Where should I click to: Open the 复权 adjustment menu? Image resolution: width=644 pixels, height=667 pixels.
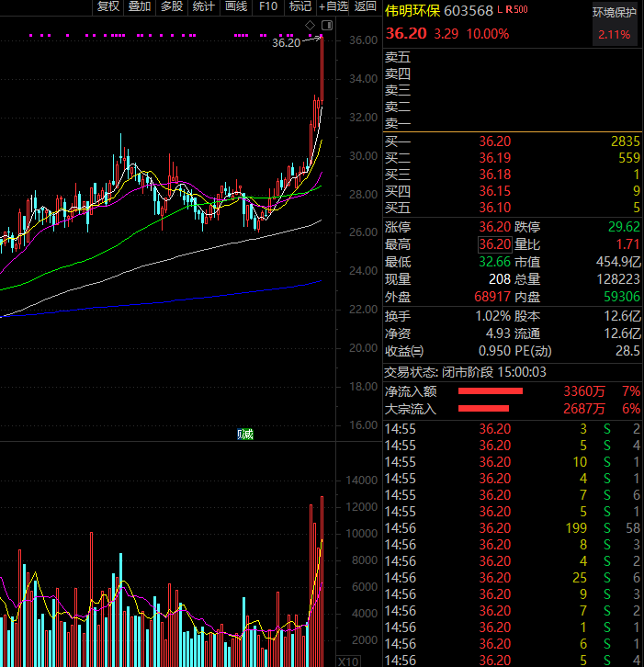click(108, 6)
